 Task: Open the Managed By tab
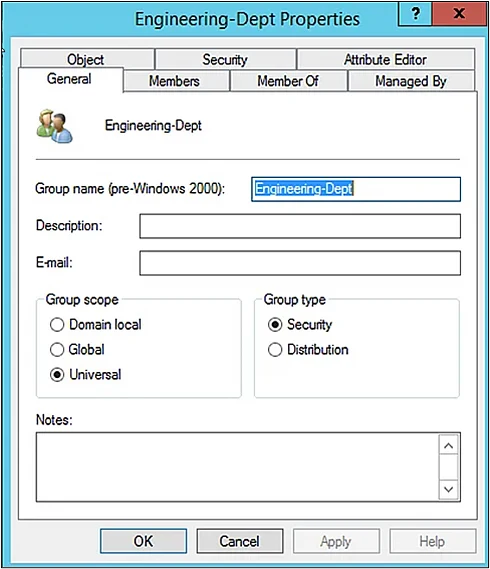tap(411, 81)
